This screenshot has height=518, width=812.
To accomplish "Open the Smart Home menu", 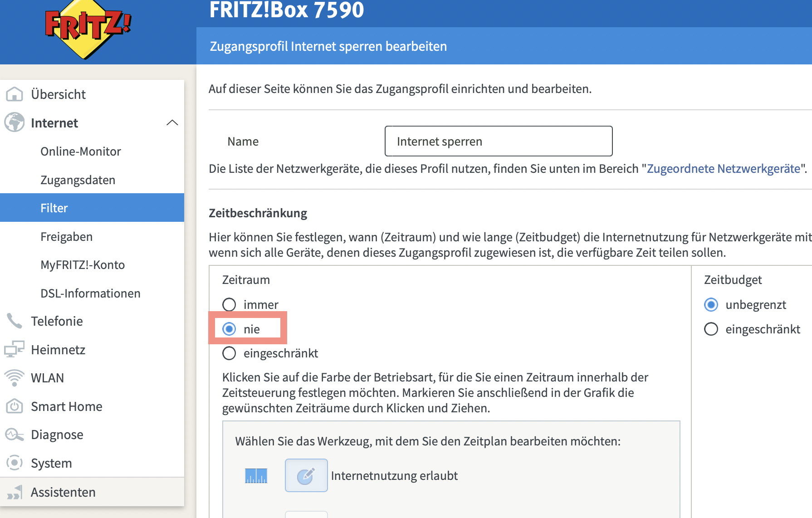I will tap(92, 406).
